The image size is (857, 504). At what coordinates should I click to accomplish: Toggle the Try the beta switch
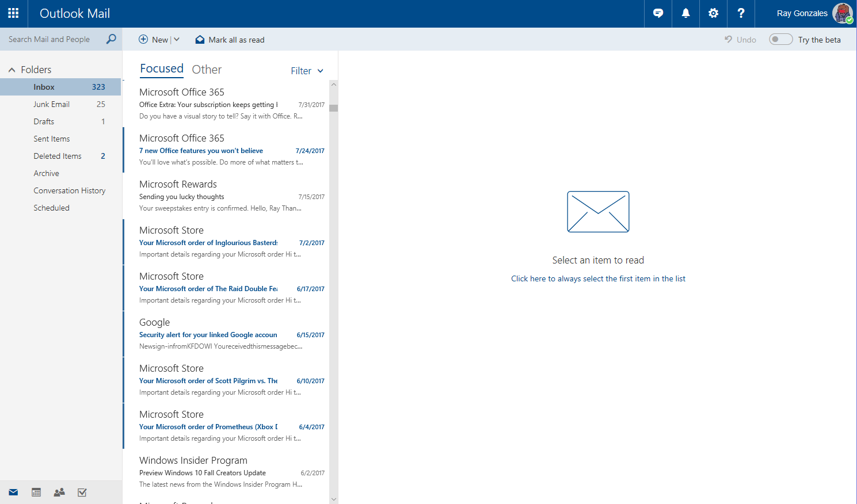click(781, 39)
